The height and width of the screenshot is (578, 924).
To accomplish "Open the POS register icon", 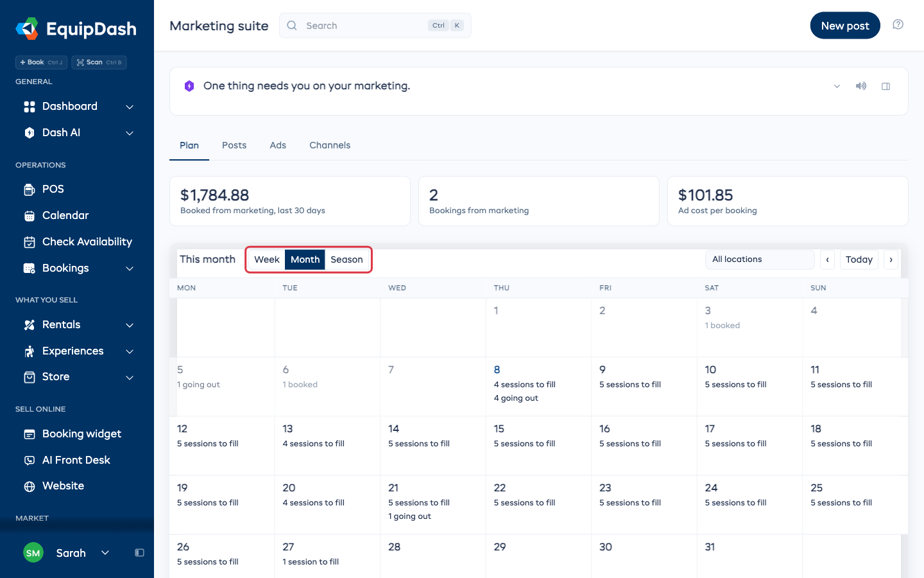I will click(x=30, y=189).
